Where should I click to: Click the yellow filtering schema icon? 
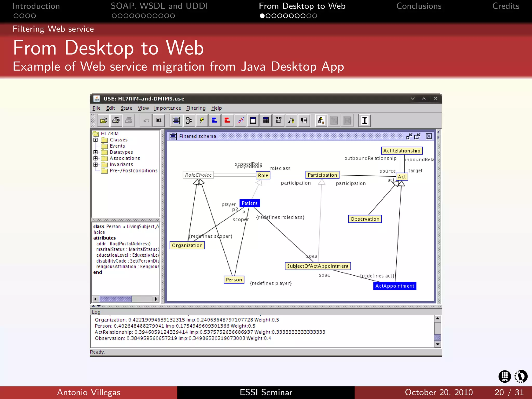[321, 121]
